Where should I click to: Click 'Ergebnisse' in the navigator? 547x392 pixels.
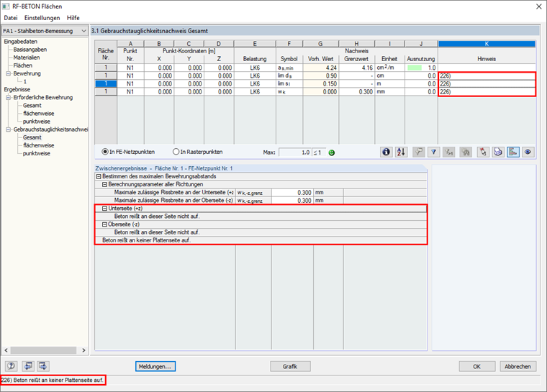pos(17,90)
